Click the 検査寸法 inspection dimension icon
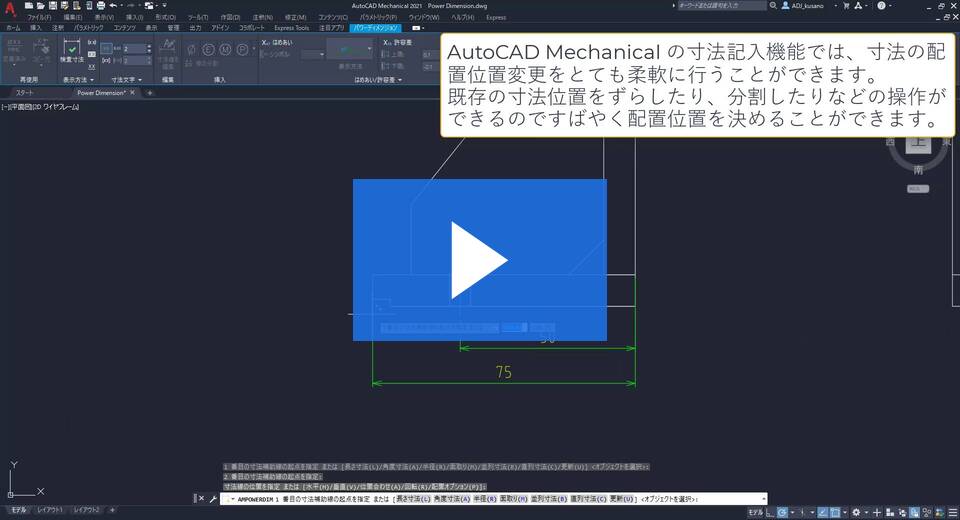This screenshot has height=520, width=960. [x=72, y=51]
